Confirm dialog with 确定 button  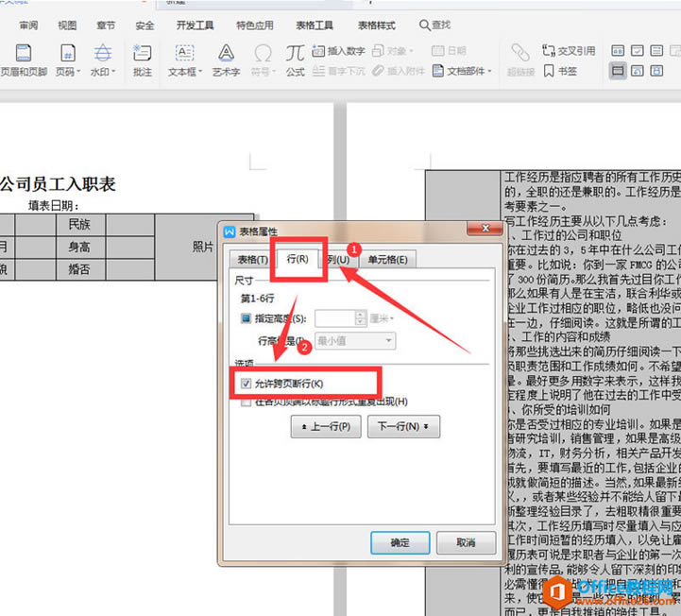(400, 542)
